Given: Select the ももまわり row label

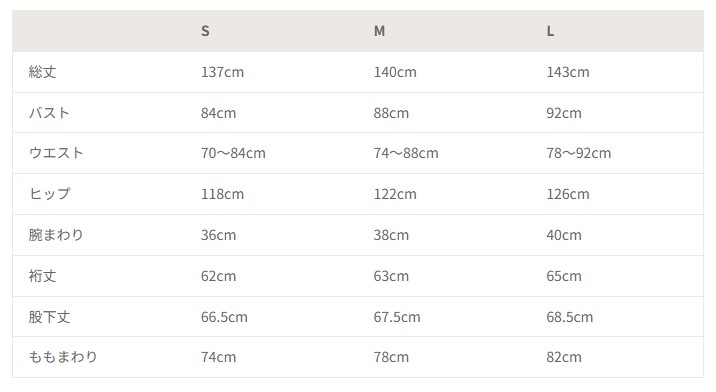Looking at the screenshot, I should (x=63, y=357).
